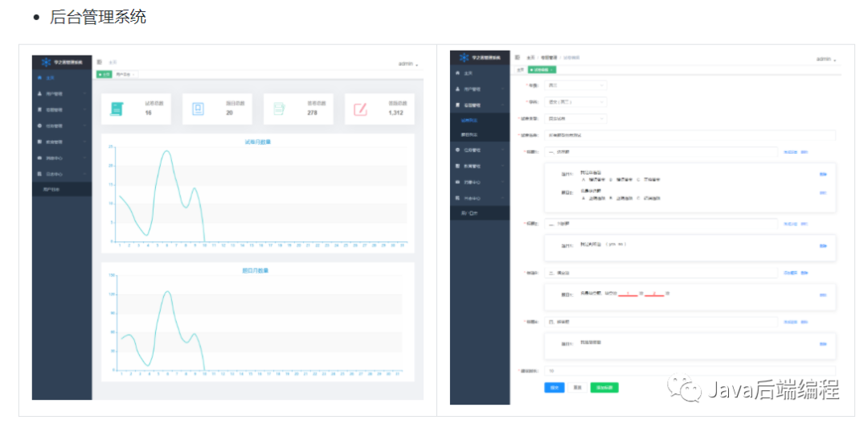Click into the 标题1 title input field
Image resolution: width=868 pixels, height=428 pixels.
[661, 151]
